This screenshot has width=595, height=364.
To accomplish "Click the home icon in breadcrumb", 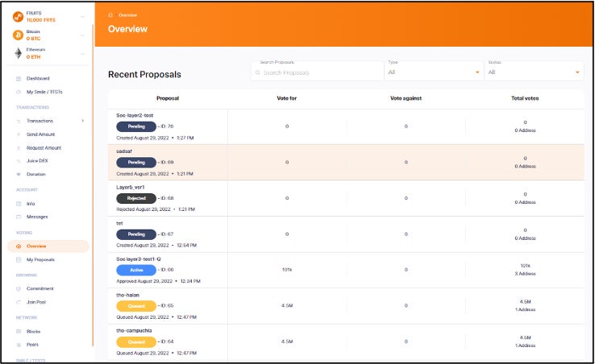I will point(110,15).
